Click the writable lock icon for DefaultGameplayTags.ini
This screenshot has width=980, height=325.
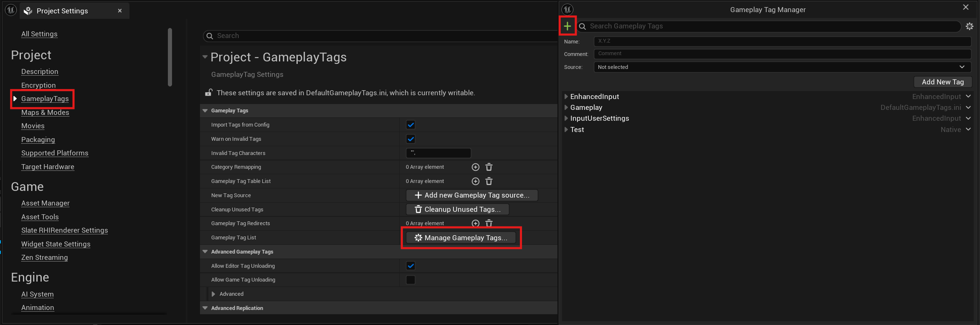pos(208,92)
